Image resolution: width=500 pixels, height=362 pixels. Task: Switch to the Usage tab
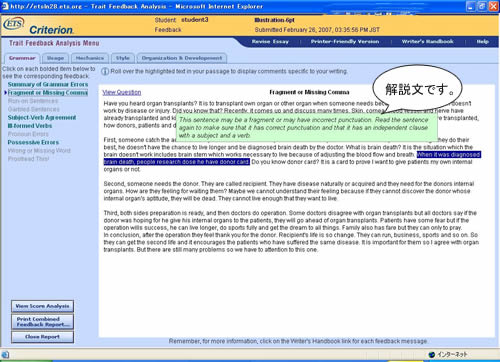coord(55,58)
